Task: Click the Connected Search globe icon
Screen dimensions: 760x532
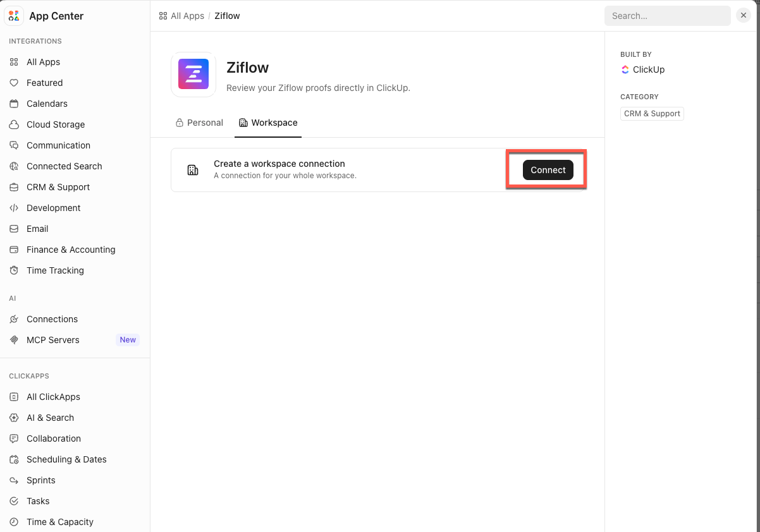Action: [14, 166]
